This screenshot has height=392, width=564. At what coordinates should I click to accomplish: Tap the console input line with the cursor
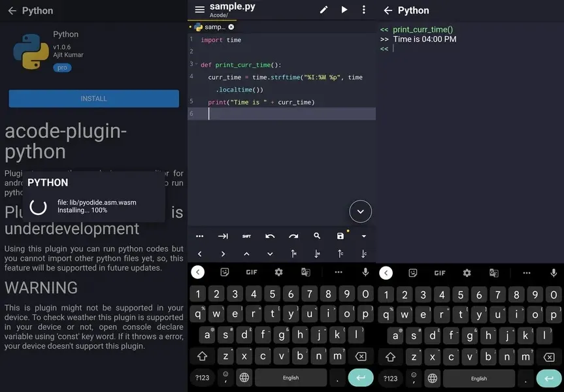470,48
